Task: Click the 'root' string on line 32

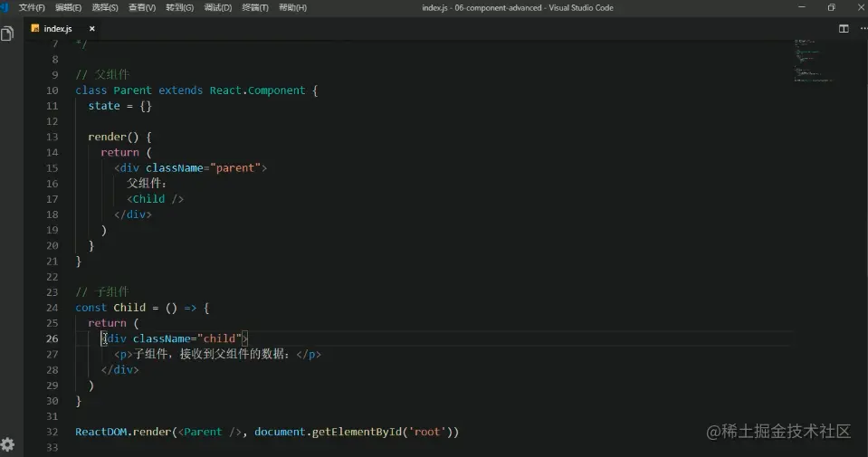Action: click(427, 432)
